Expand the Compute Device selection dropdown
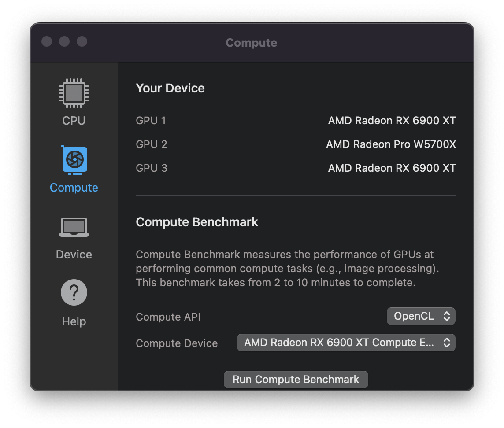This screenshot has height=428, width=504. [x=346, y=343]
